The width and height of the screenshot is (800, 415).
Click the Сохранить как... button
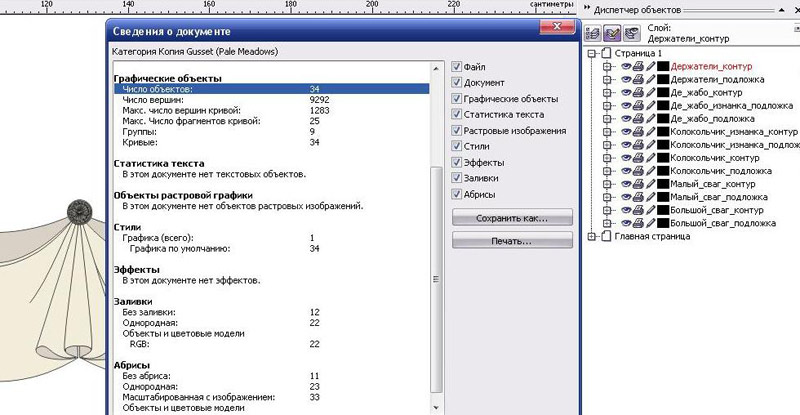pos(512,217)
